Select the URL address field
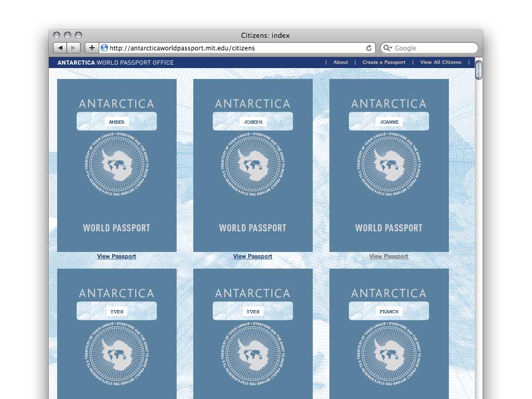 pyautogui.click(x=237, y=48)
